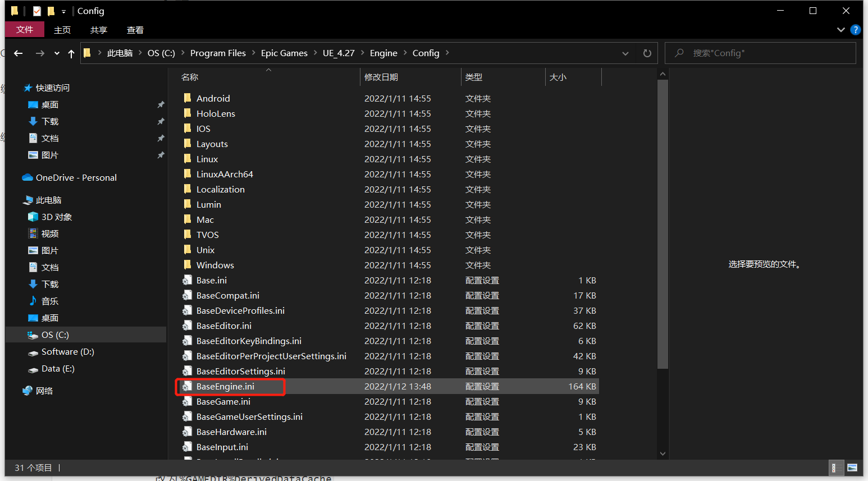Open the 查看 ribbon tab
The image size is (868, 481).
135,30
